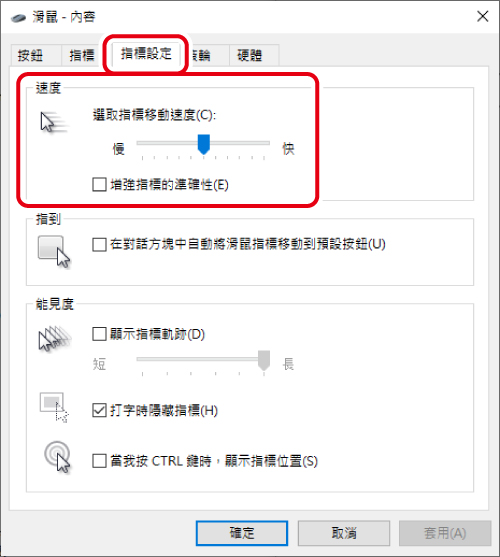This screenshot has width=500, height=557.
Task: Enable 顯示指標軌跡 checkbox
Action: [x=99, y=334]
